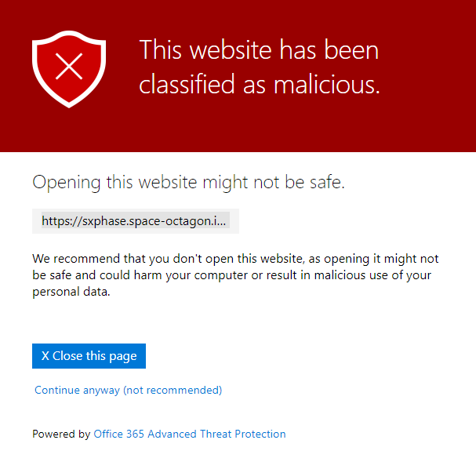Image resolution: width=476 pixels, height=469 pixels.
Task: Click the recommendation warning paragraph
Action: (235, 274)
